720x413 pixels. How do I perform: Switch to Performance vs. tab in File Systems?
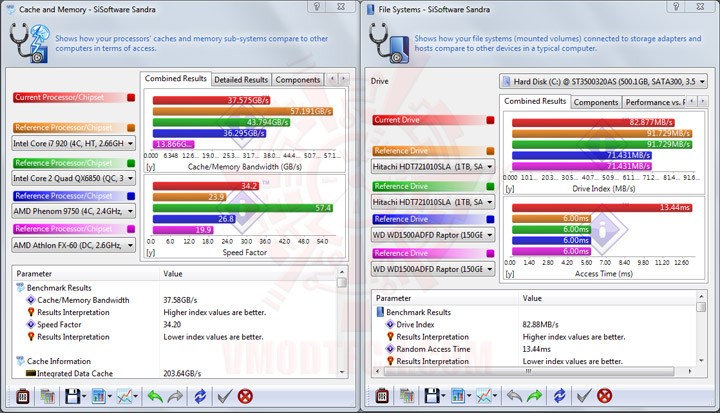654,102
